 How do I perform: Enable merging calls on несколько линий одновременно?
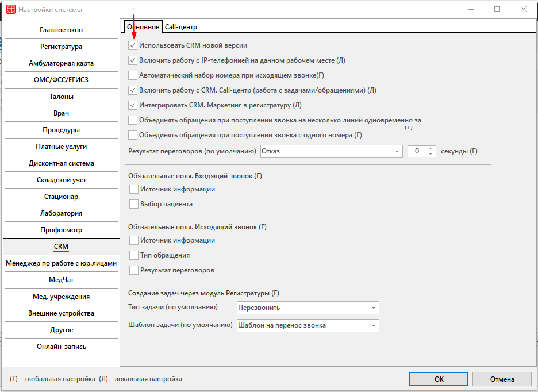(133, 120)
